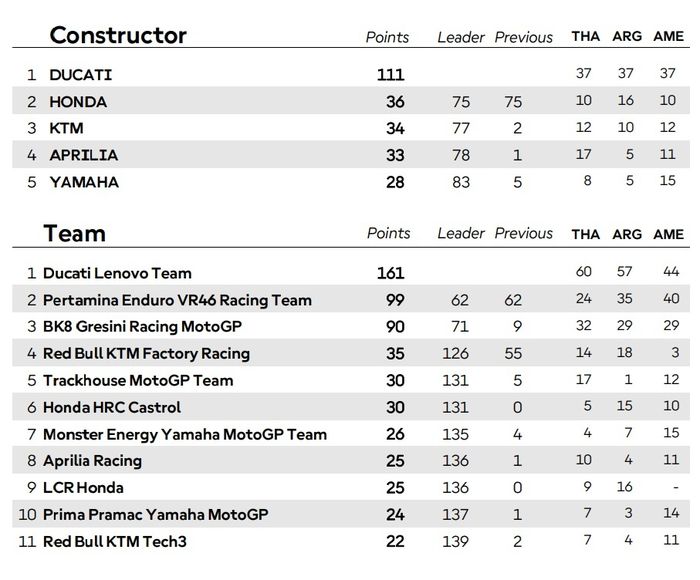Click Pertamina Enduro VR46 Racing Team
700x580 pixels.
point(177,300)
